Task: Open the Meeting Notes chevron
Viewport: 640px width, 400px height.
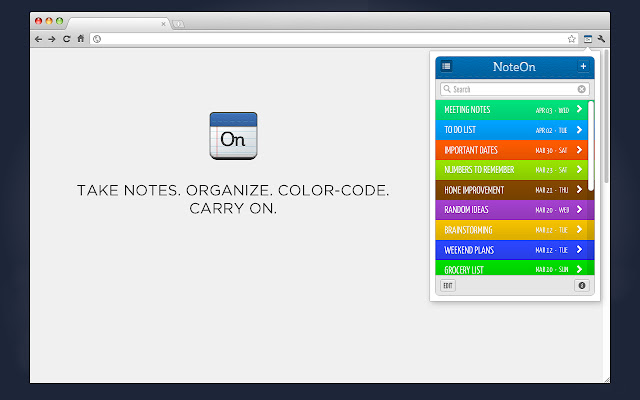Action: (579, 109)
